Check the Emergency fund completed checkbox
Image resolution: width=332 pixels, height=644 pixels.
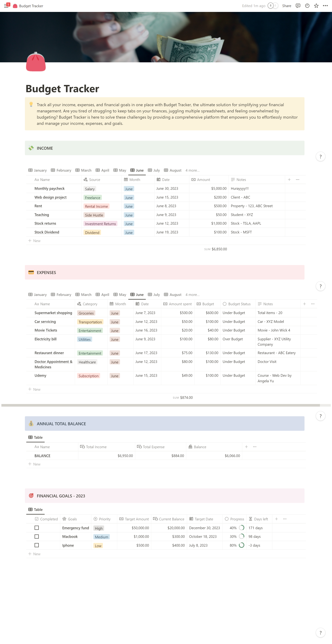36,527
